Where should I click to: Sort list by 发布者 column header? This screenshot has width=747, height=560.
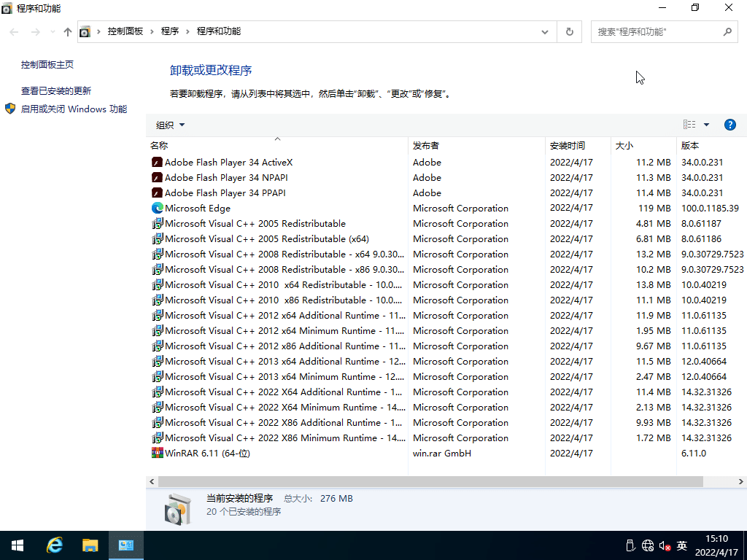426,146
